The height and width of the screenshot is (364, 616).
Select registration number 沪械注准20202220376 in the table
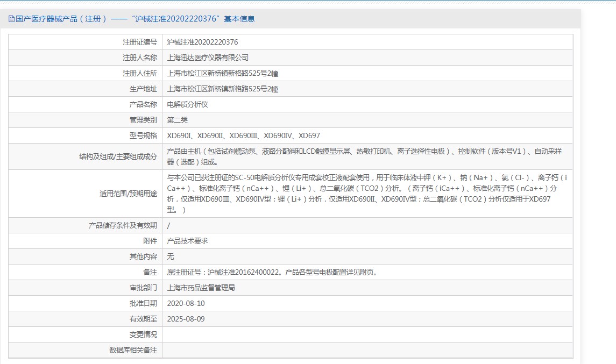(202, 42)
